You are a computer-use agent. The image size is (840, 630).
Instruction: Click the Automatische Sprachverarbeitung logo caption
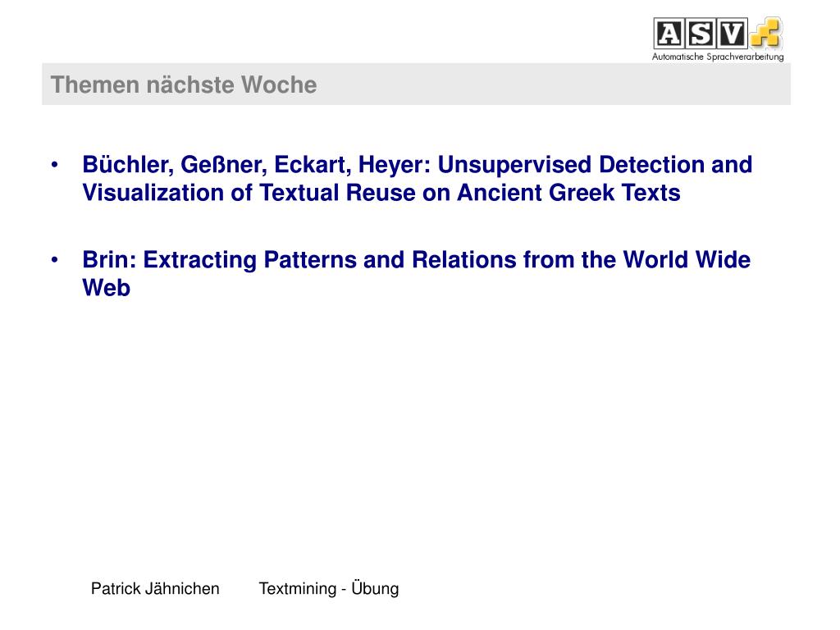[718, 57]
